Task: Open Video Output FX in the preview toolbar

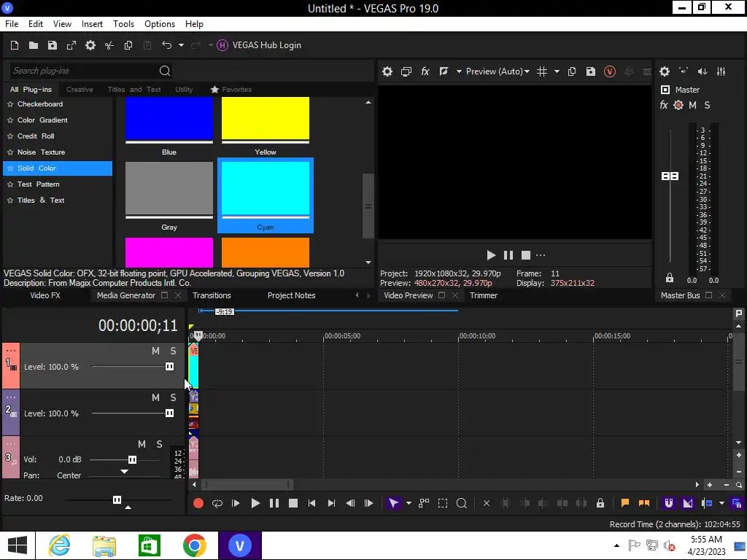Action: point(425,71)
